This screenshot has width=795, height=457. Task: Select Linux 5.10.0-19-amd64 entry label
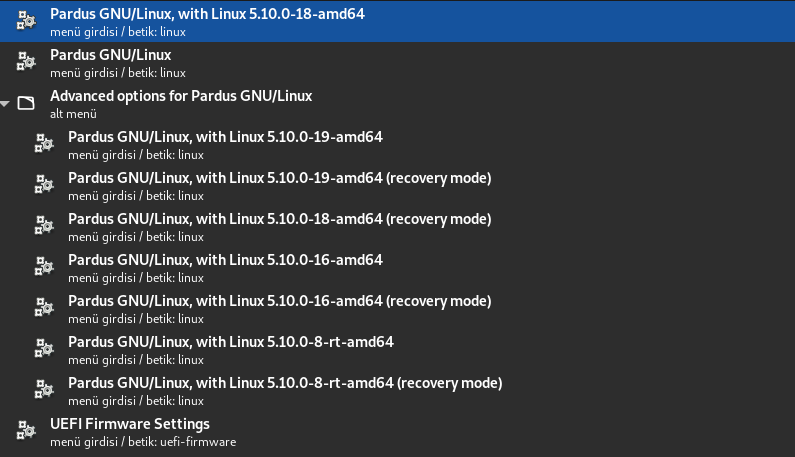pyautogui.click(x=225, y=137)
